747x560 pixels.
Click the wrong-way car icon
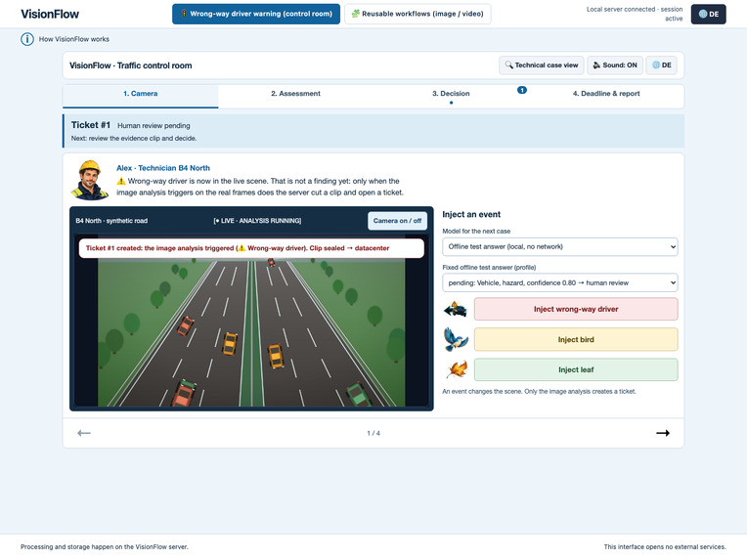click(x=455, y=310)
